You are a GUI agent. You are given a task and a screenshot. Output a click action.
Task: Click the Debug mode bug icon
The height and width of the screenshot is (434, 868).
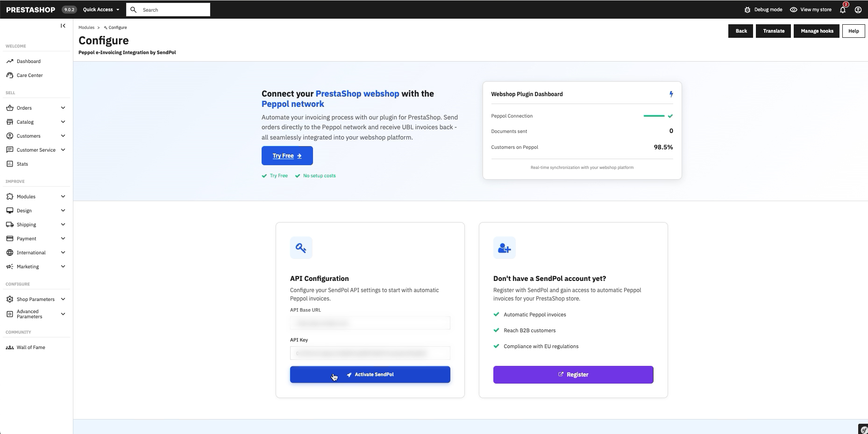tap(747, 9)
